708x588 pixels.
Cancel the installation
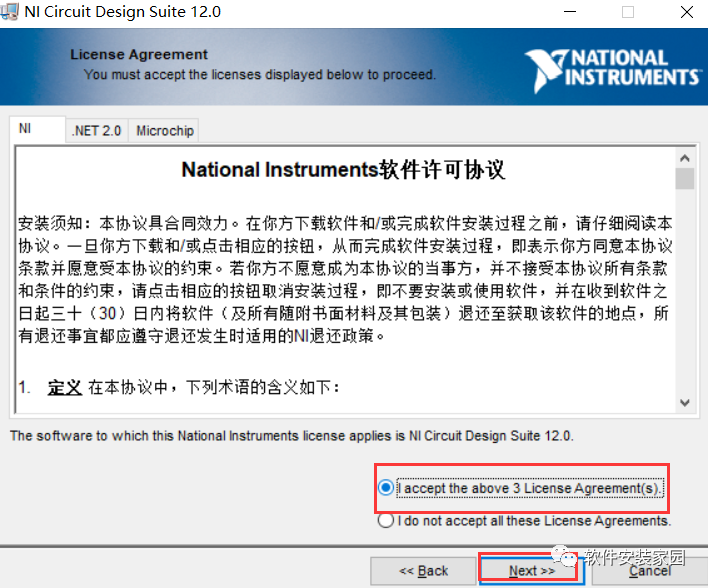[x=650, y=571]
